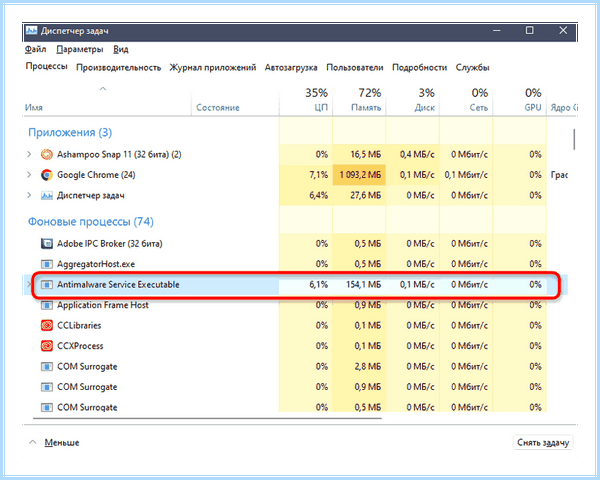Sort by the Имя column header
600x480 pixels.
click(x=107, y=101)
